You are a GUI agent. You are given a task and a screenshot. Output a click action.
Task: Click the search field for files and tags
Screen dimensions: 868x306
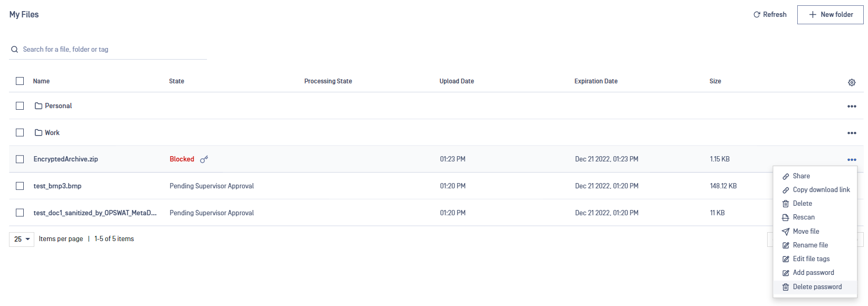tap(108, 50)
